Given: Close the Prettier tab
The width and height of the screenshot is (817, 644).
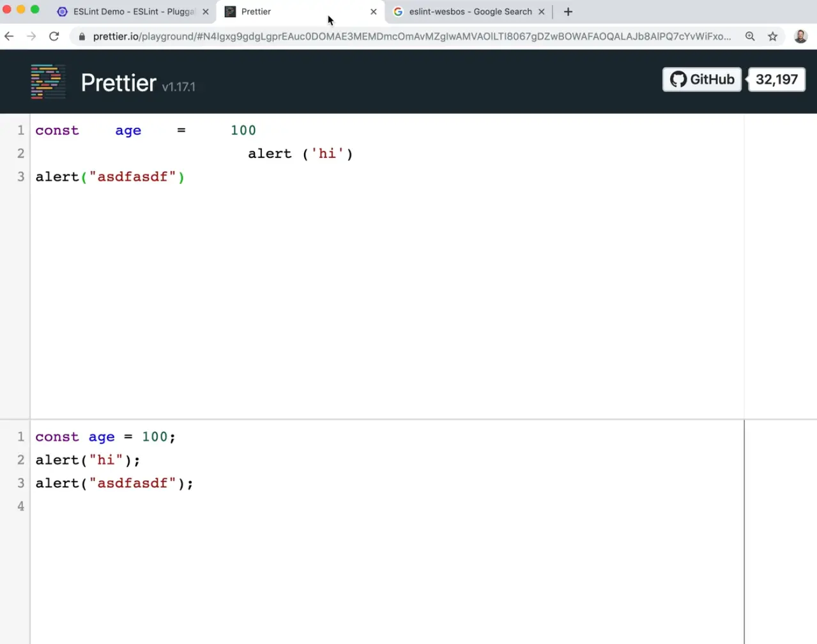Looking at the screenshot, I should [x=374, y=11].
